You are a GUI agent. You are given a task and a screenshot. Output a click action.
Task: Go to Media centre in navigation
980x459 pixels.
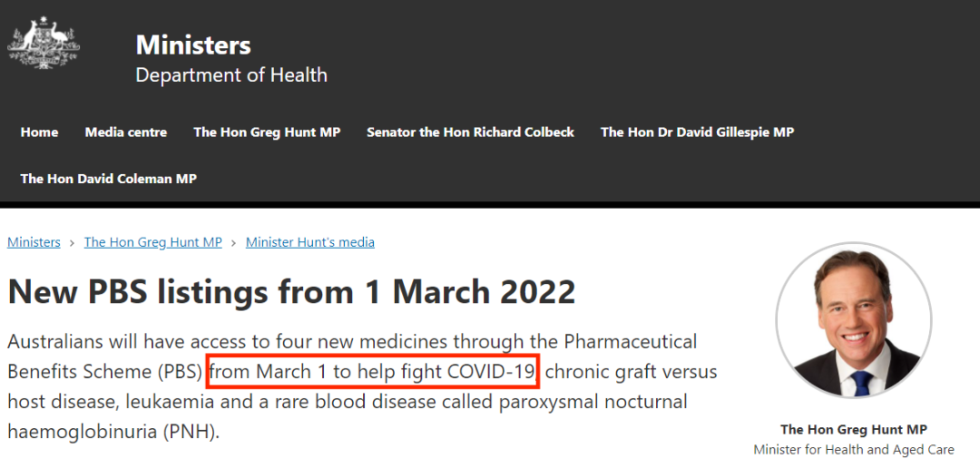pyautogui.click(x=126, y=132)
